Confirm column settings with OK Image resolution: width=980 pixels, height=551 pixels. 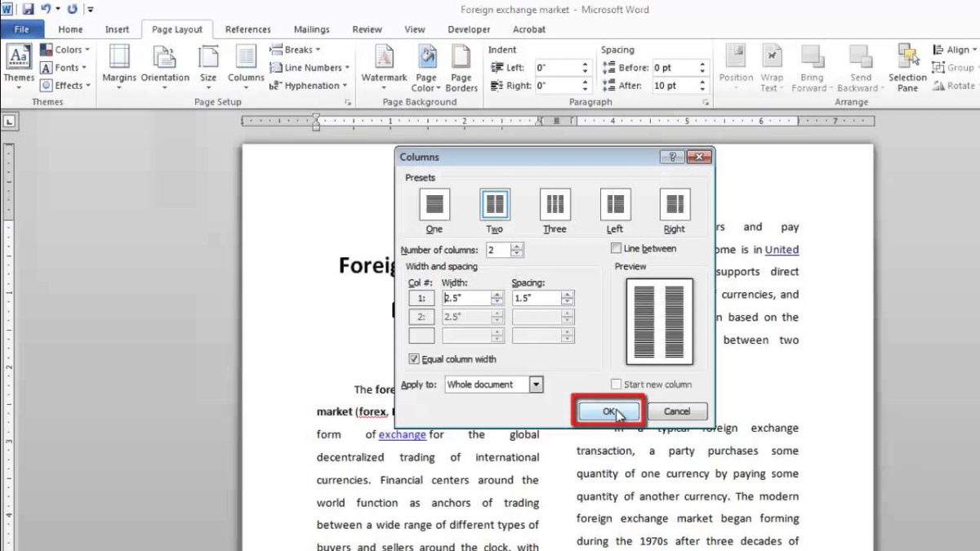[607, 411]
